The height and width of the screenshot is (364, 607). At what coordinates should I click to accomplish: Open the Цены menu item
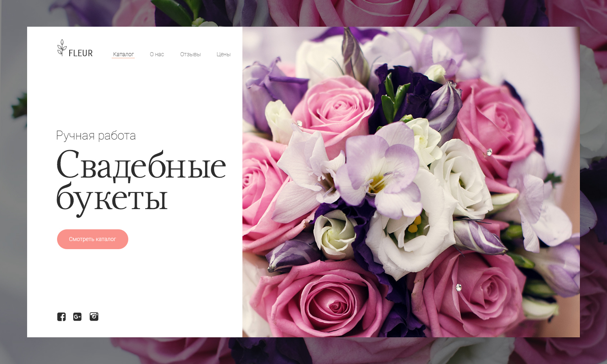[x=223, y=54]
